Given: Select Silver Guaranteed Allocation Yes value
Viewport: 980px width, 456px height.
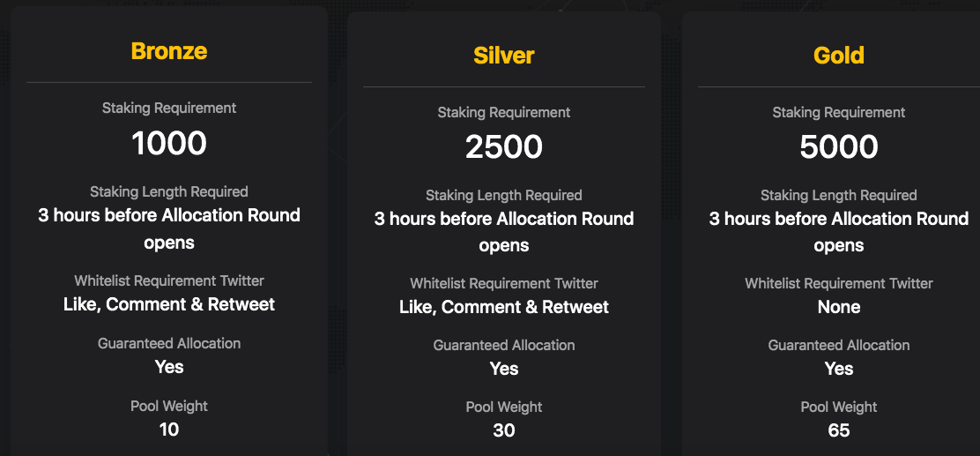Looking at the screenshot, I should tap(504, 369).
